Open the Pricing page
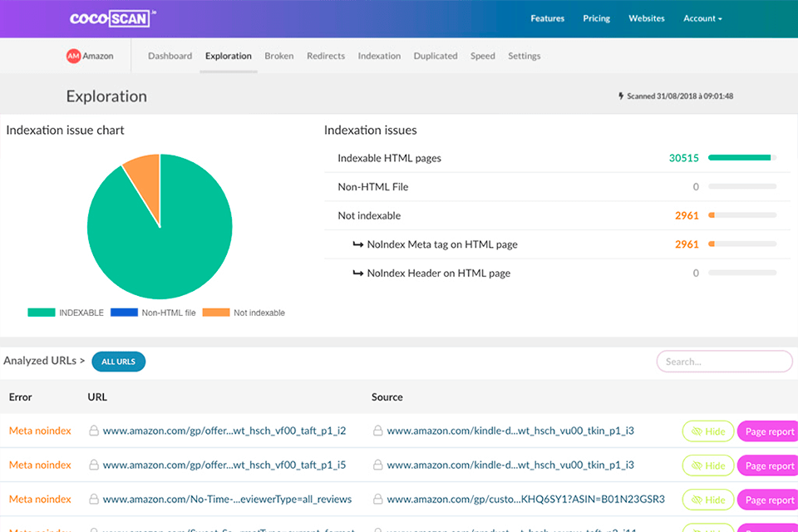This screenshot has height=532, width=798. pyautogui.click(x=597, y=18)
